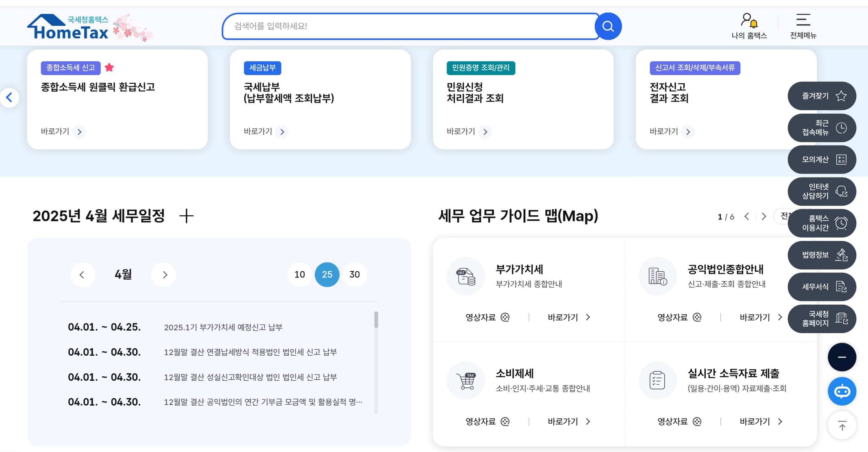Launch the blue chatbot robot icon
The image size is (868, 452).
click(x=842, y=391)
